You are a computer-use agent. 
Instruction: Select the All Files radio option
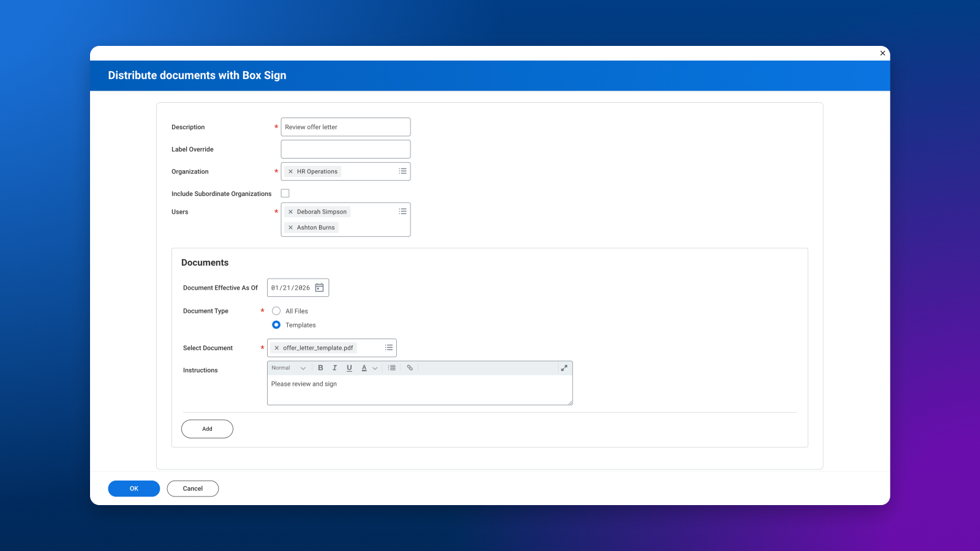coord(276,311)
